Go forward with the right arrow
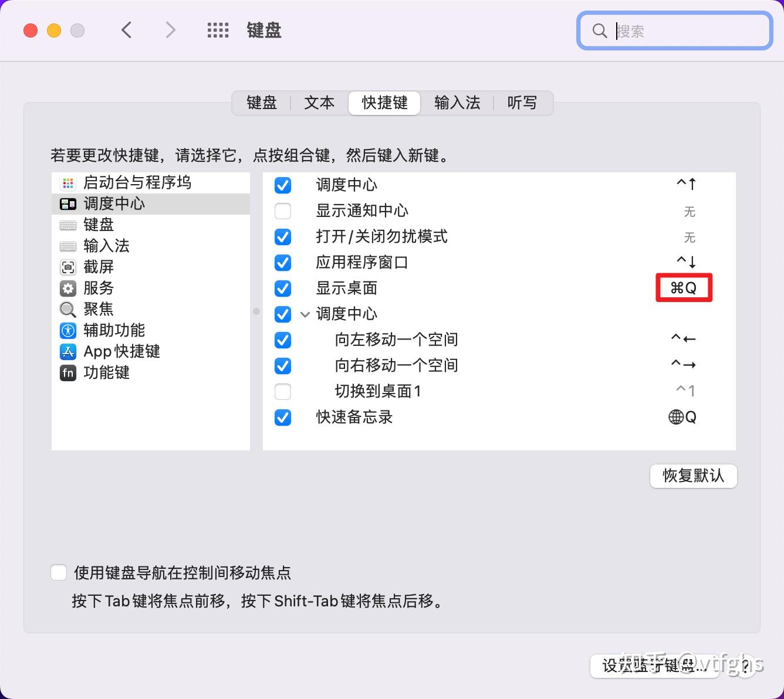 [170, 30]
